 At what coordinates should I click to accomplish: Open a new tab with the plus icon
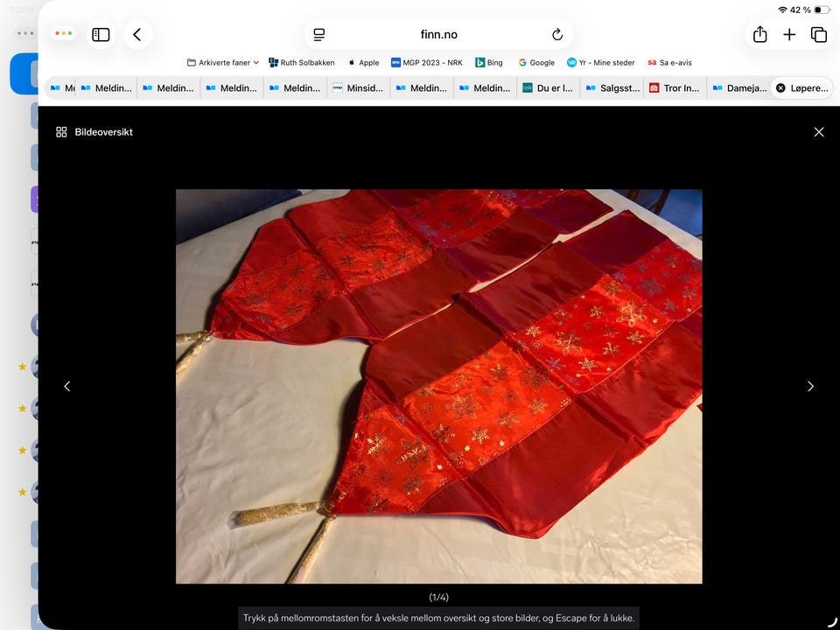pyautogui.click(x=789, y=35)
